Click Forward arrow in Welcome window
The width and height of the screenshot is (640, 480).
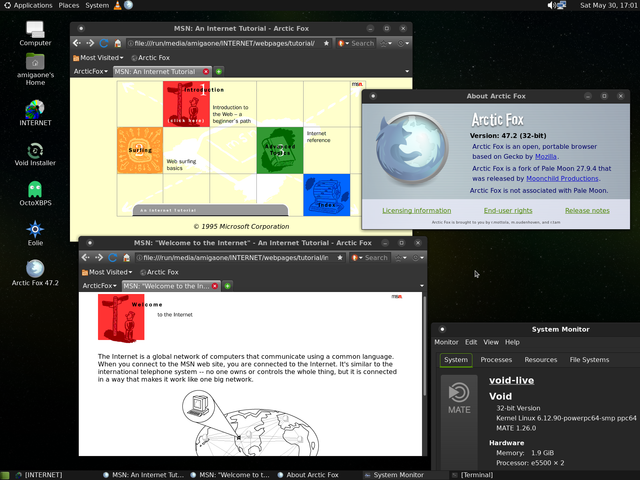99,257
